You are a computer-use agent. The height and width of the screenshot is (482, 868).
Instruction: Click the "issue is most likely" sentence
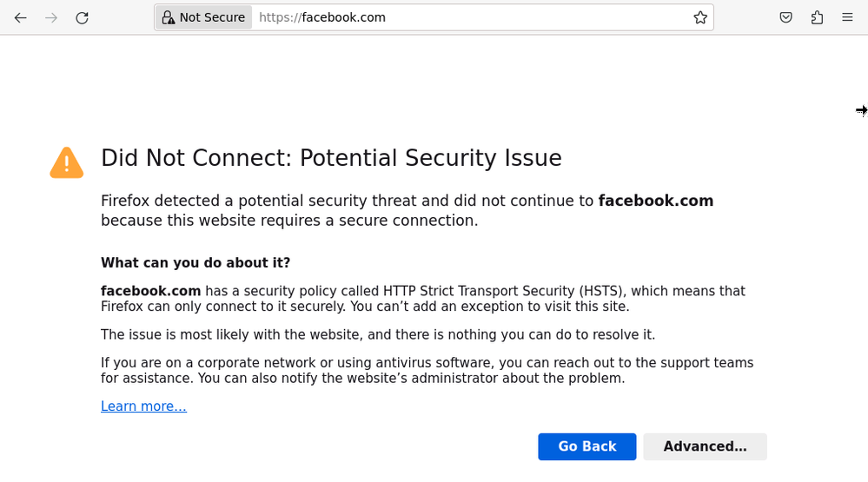pos(378,334)
